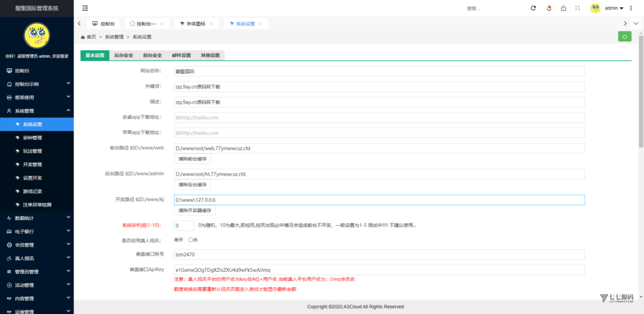The width and height of the screenshot is (644, 314).
Task: Collapse the sidebar with the hamburger icon
Action: [85, 8]
